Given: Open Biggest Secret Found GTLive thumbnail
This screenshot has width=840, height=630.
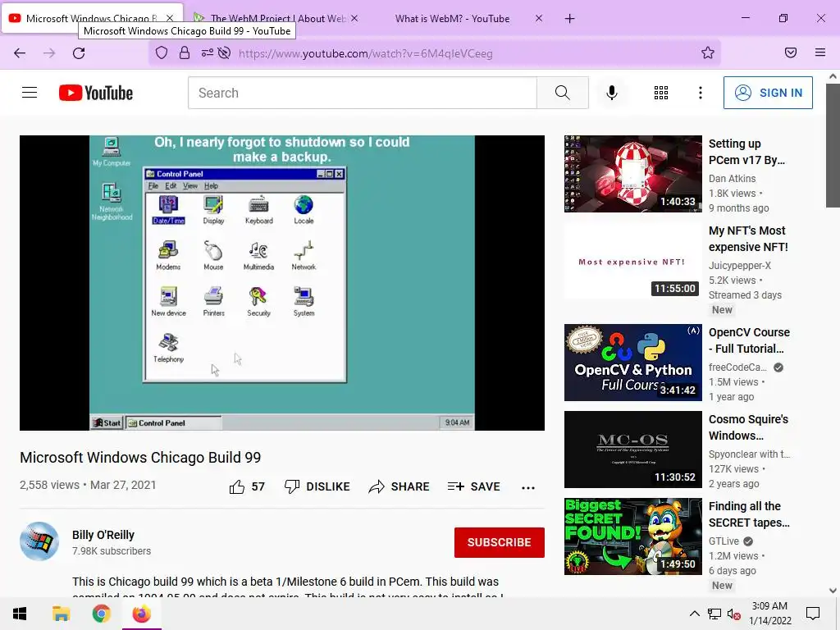Looking at the screenshot, I should [632, 536].
